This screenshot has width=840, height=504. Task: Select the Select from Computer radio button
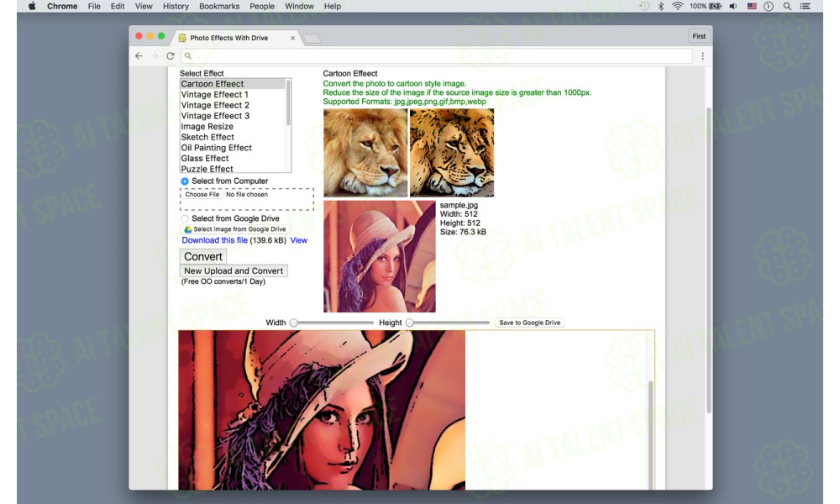185,181
